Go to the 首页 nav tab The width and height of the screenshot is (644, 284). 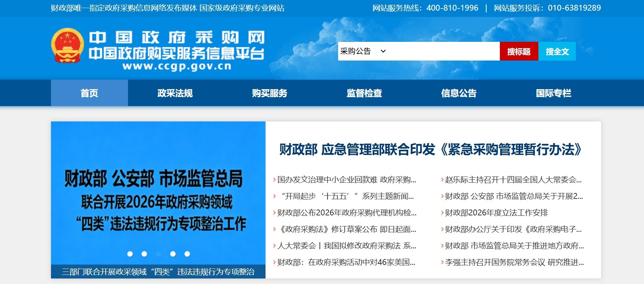89,93
